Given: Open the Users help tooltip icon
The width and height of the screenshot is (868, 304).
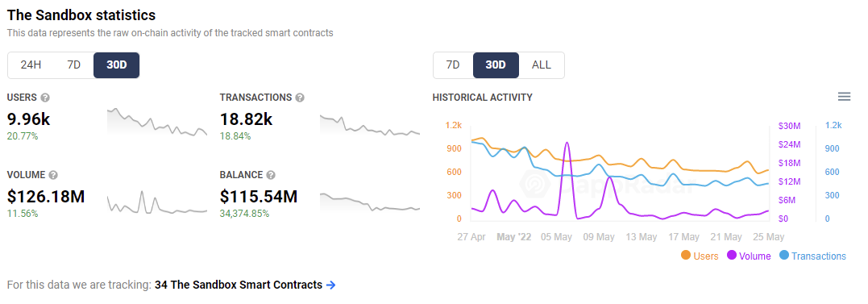Looking at the screenshot, I should point(45,98).
